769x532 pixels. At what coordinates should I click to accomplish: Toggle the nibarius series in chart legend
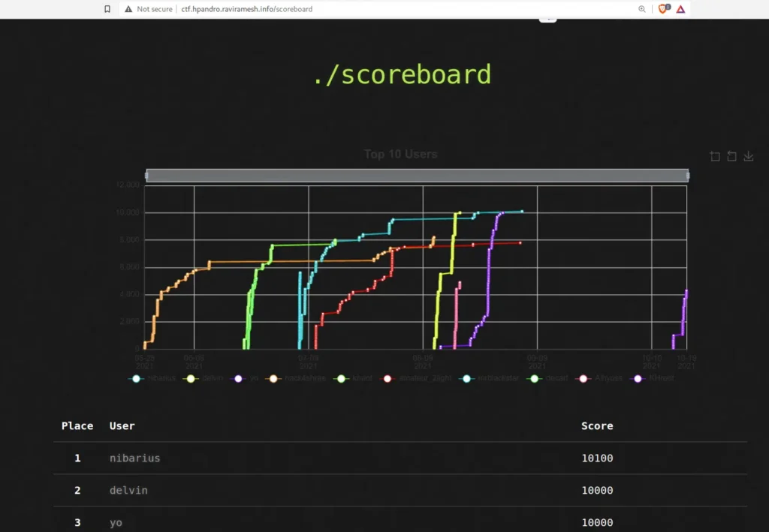pyautogui.click(x=151, y=378)
